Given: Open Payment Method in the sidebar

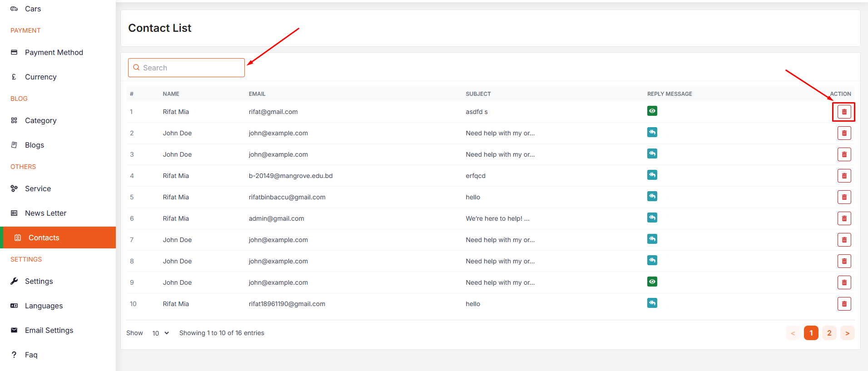Looking at the screenshot, I should [x=54, y=53].
